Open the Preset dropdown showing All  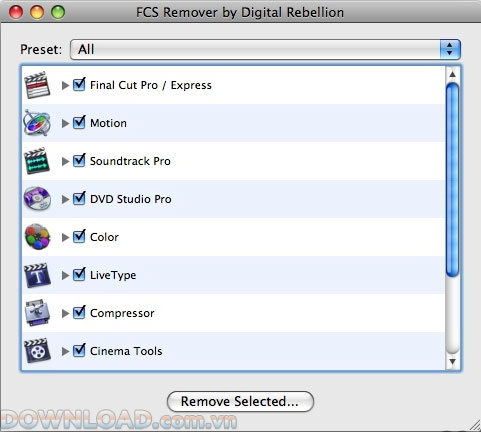coord(265,49)
